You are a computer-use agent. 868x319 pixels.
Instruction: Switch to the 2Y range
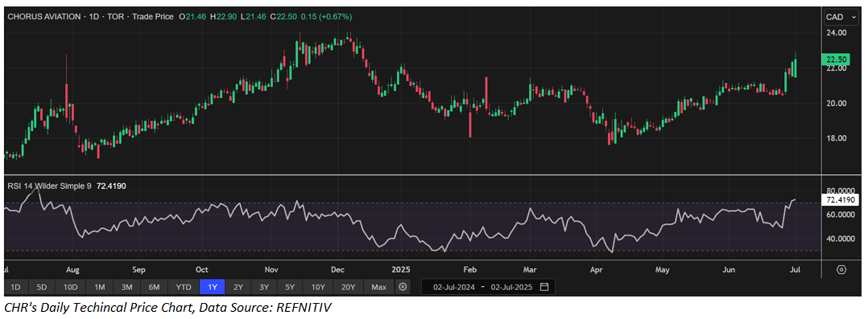click(238, 287)
